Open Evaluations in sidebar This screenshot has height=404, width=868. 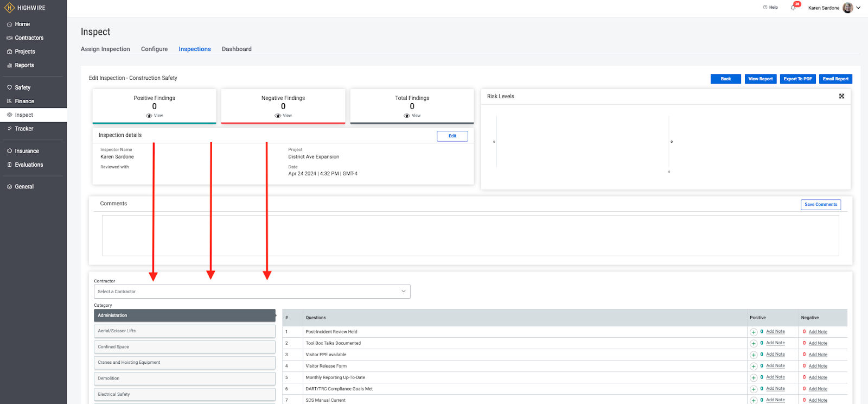pyautogui.click(x=29, y=165)
